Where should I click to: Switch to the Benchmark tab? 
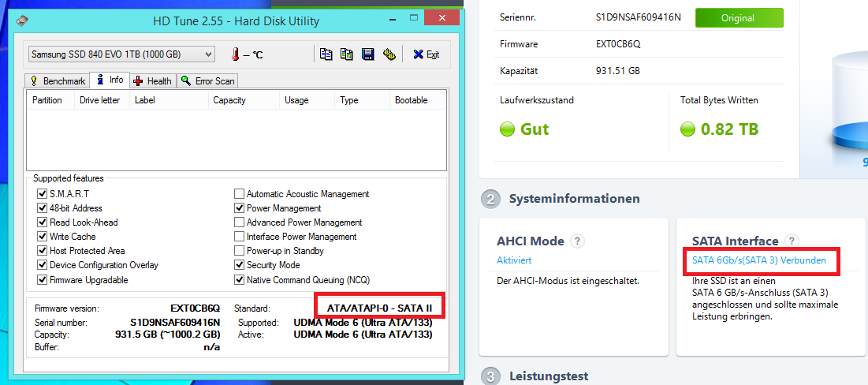point(58,81)
